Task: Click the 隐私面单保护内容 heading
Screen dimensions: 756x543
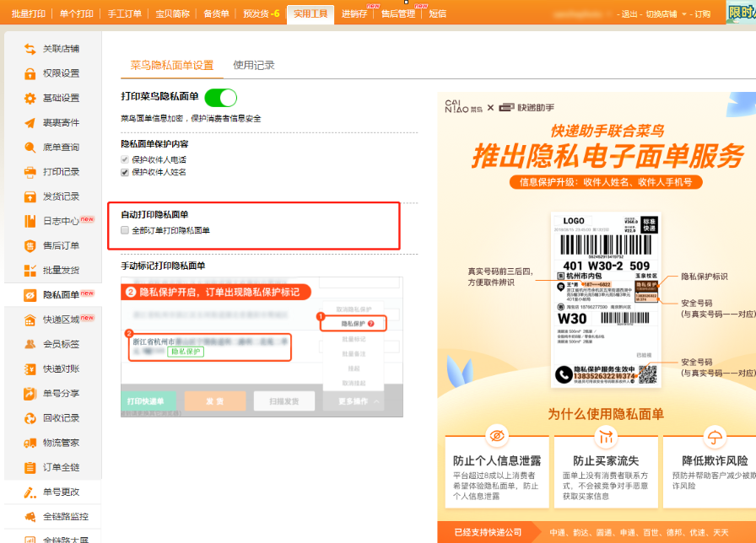Action: coord(154,143)
